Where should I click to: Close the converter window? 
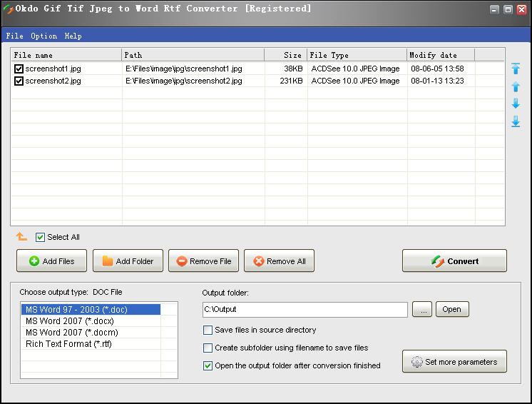[x=521, y=9]
